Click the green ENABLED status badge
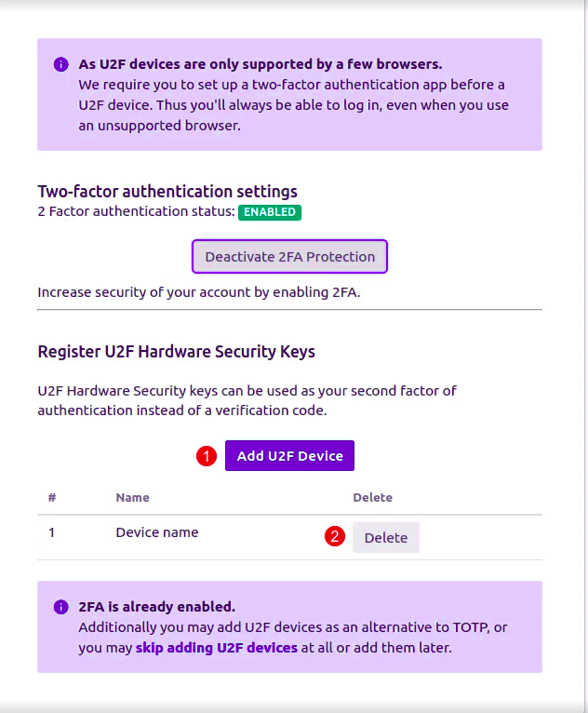The width and height of the screenshot is (588, 713). (270, 212)
